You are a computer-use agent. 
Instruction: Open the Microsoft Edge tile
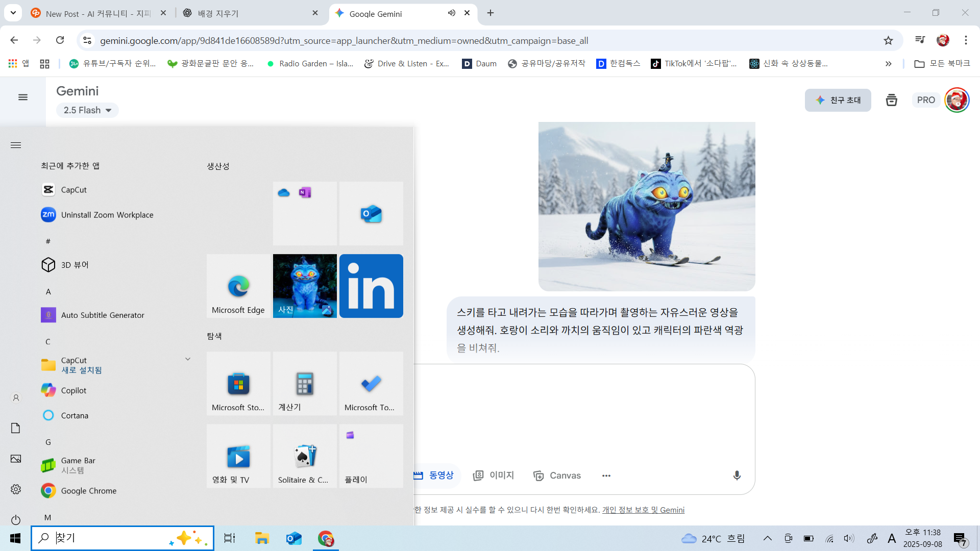click(238, 286)
